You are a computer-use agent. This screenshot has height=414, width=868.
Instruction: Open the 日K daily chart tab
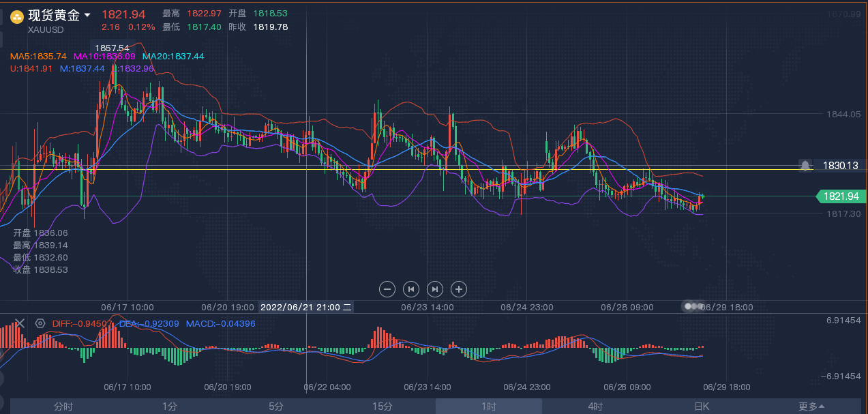tap(702, 406)
